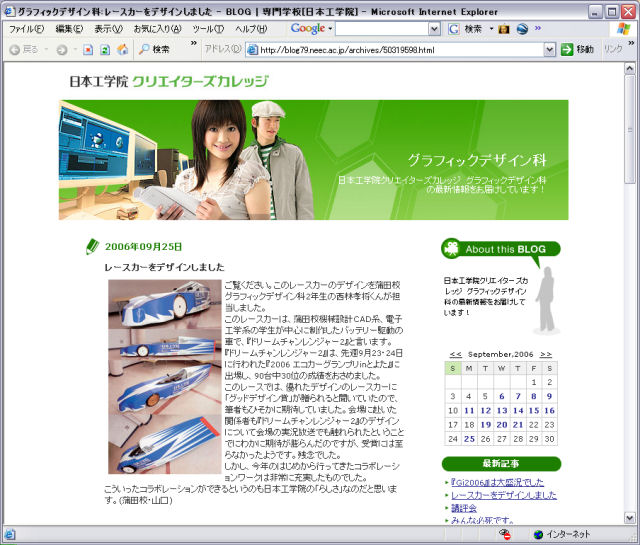640x545 pixels.
Task: Click the Google toolbar search input box
Action: [x=382, y=29]
